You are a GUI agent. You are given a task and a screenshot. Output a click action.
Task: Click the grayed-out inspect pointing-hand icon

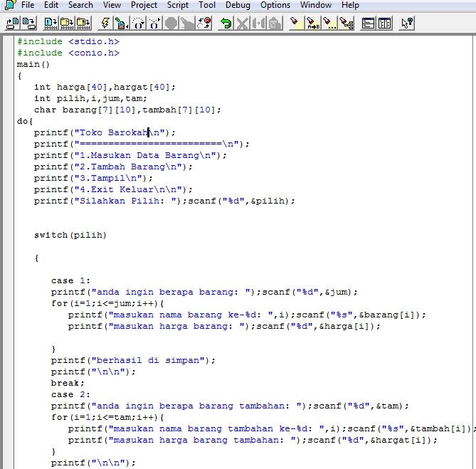click(187, 23)
